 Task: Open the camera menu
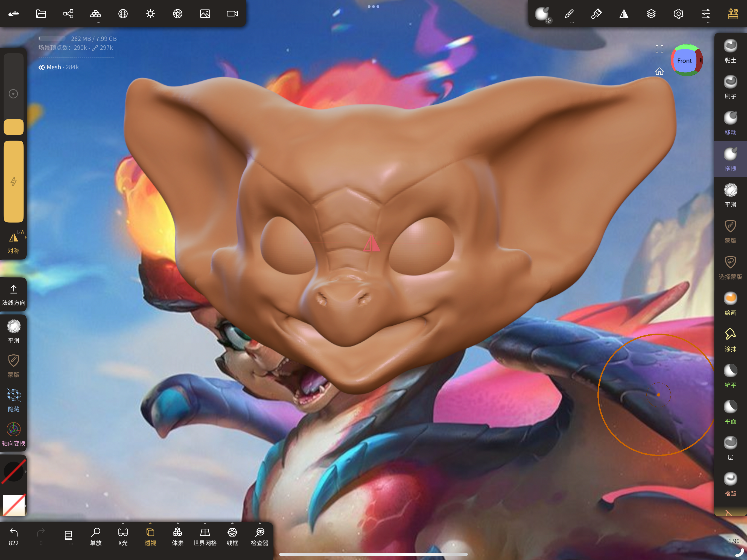(232, 13)
